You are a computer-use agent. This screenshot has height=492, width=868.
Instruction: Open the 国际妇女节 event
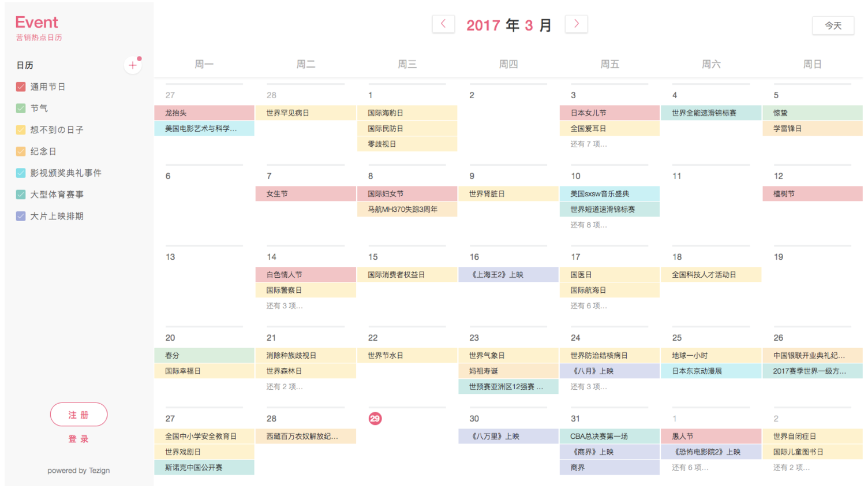pyautogui.click(x=407, y=194)
